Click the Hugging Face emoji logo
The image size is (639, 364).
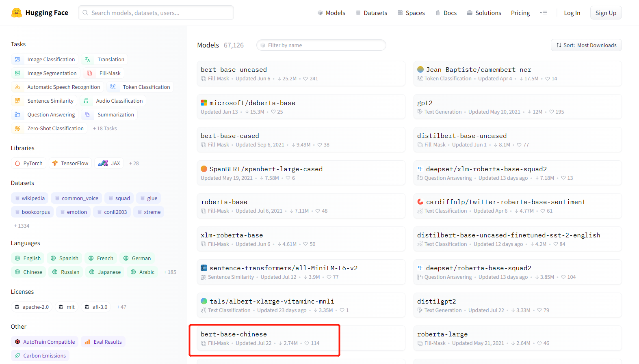click(17, 13)
